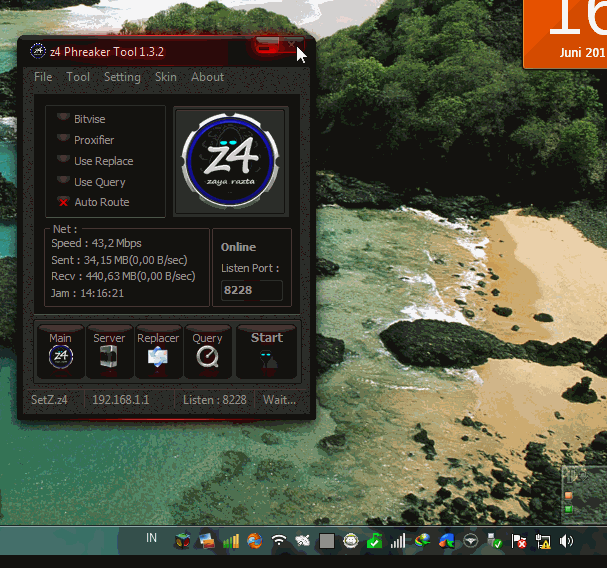607x568 pixels.
Task: Click the volume speaker tray icon
Action: click(566, 541)
